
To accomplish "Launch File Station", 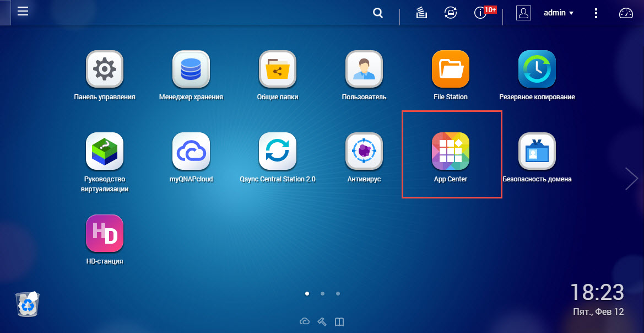I will (451, 69).
